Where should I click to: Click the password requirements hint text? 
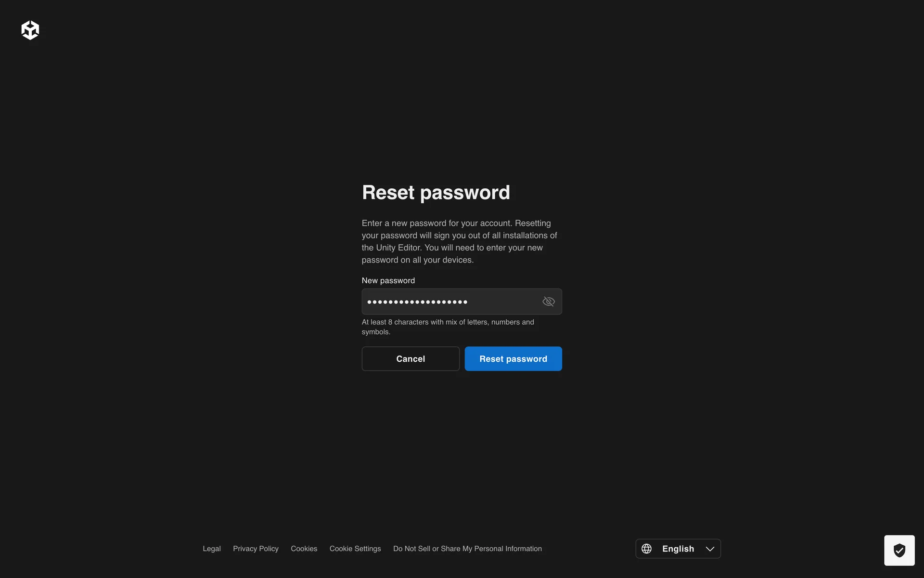click(x=448, y=327)
